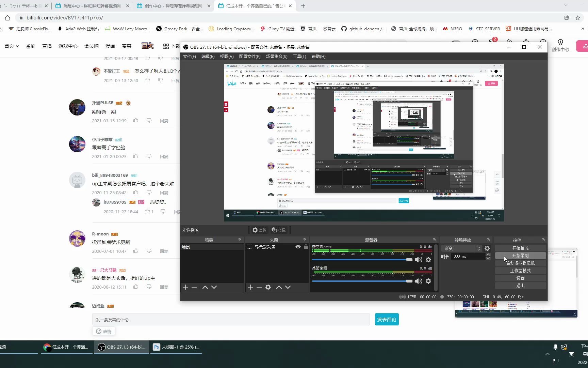The image size is (588, 368).
Task: Open the 编辑(E) menu in OBS
Action: 208,57
